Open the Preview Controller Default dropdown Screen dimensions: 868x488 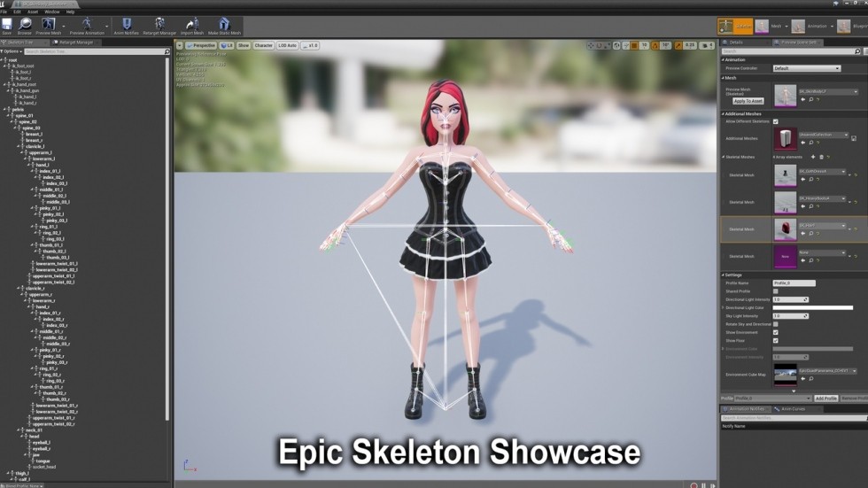807,68
